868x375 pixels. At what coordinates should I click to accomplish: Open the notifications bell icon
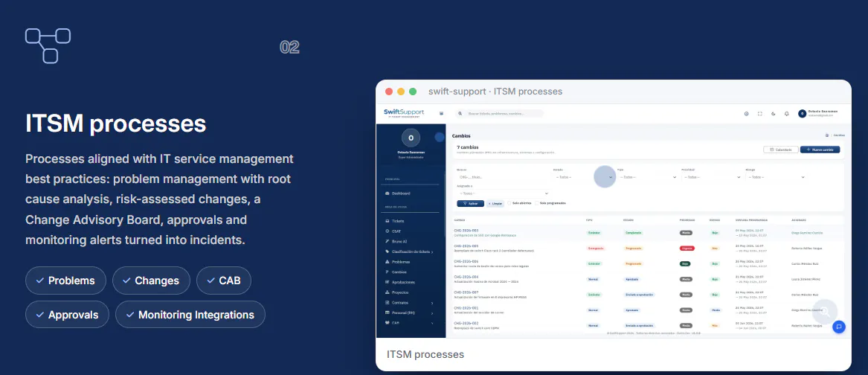click(787, 114)
